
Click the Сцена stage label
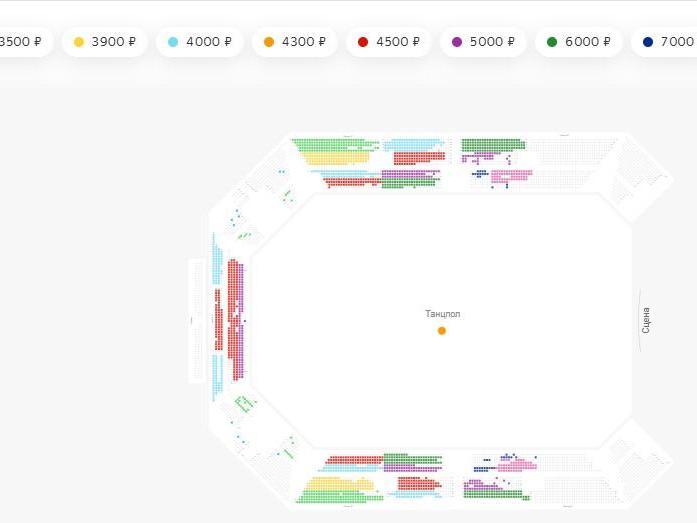pyautogui.click(x=646, y=320)
